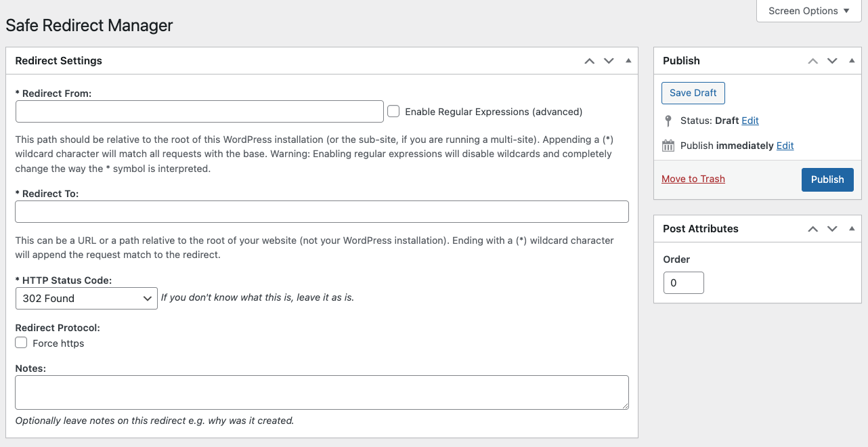Image resolution: width=868 pixels, height=447 pixels.
Task: Collapse the Publish panel
Action: 851,60
